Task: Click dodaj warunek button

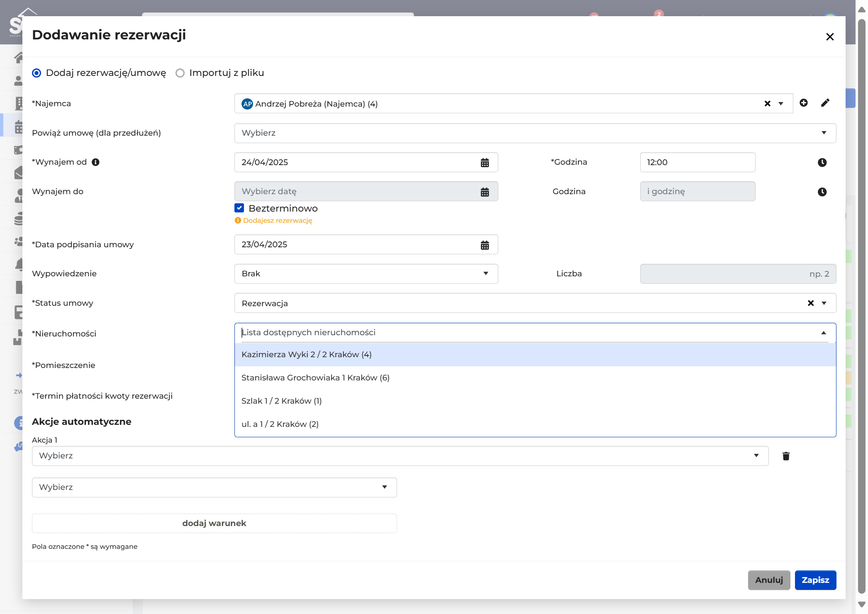Action: pos(214,523)
